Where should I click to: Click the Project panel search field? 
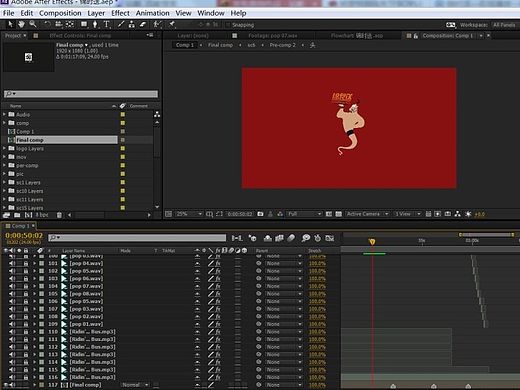pos(81,94)
